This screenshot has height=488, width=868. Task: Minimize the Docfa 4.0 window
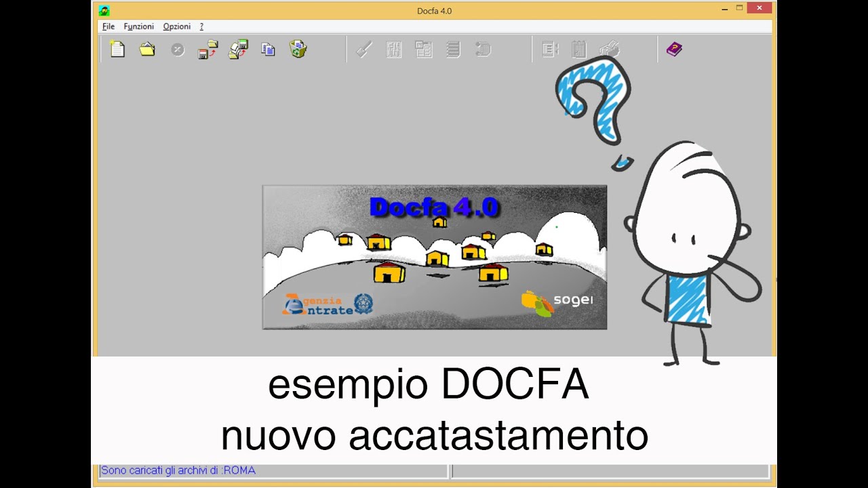pyautogui.click(x=725, y=8)
